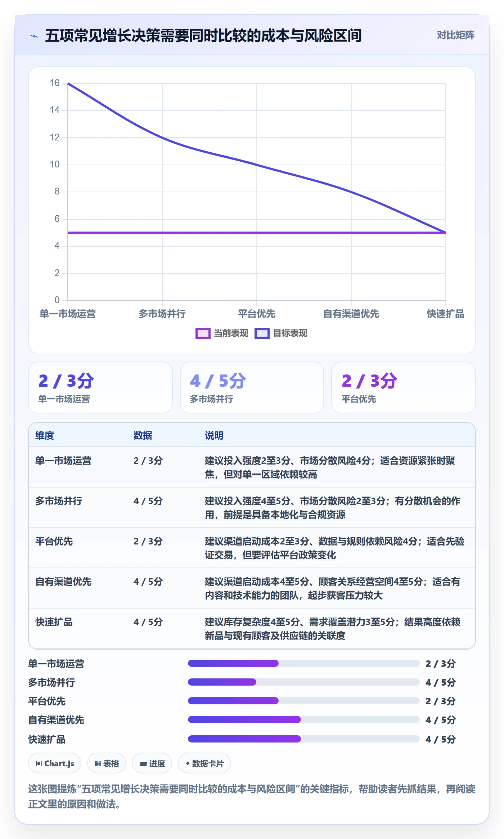Image resolution: width=504 pixels, height=839 pixels.
Task: Click the 平台优先 progress bar
Action: (304, 701)
